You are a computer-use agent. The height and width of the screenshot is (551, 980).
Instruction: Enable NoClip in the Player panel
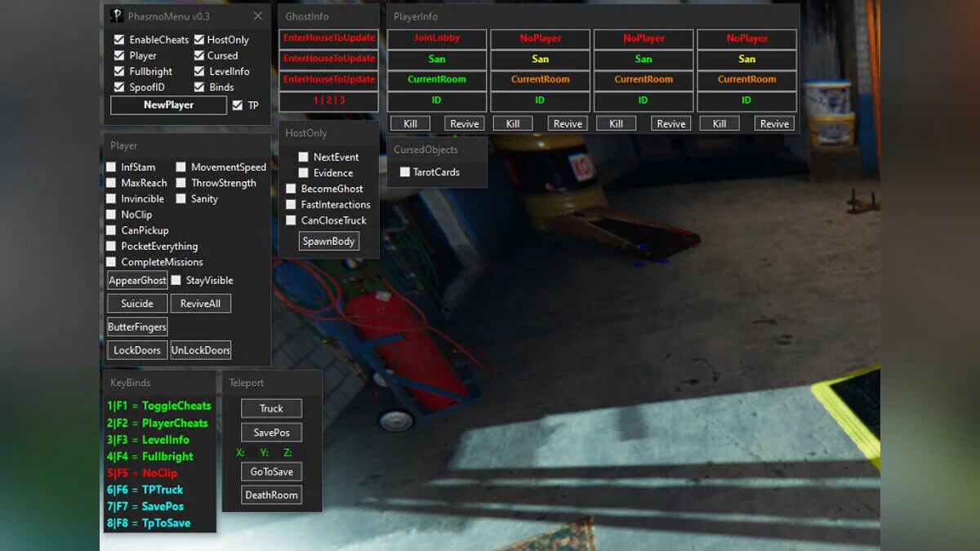(111, 214)
